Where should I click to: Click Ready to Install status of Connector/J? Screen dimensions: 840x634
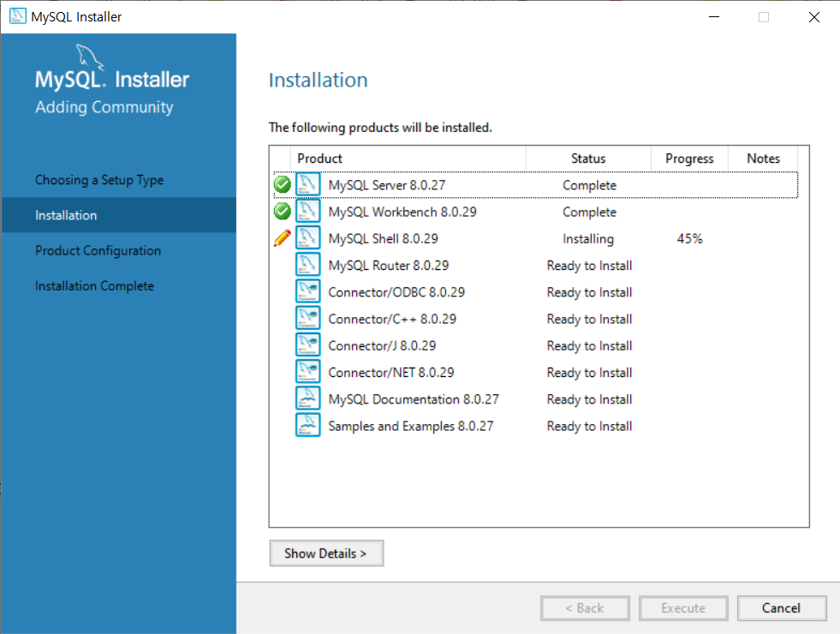(589, 346)
